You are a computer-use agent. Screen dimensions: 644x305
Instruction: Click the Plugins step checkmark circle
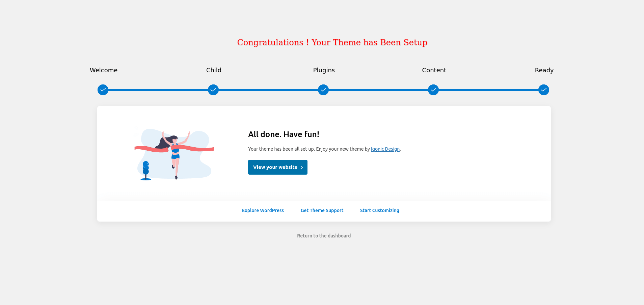[323, 90]
